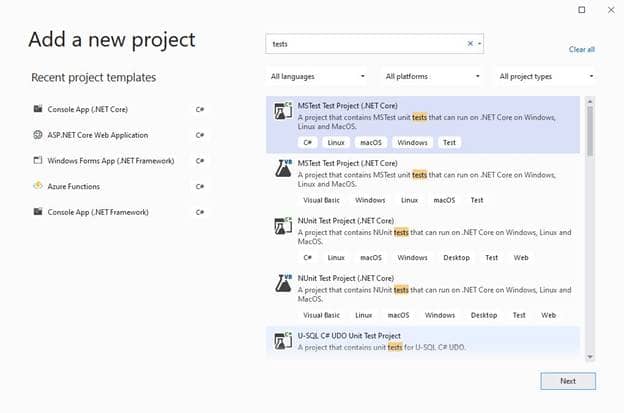Screen dimensions: 624x413
Task: Click the Windows Forms App template icon
Action: [38, 160]
